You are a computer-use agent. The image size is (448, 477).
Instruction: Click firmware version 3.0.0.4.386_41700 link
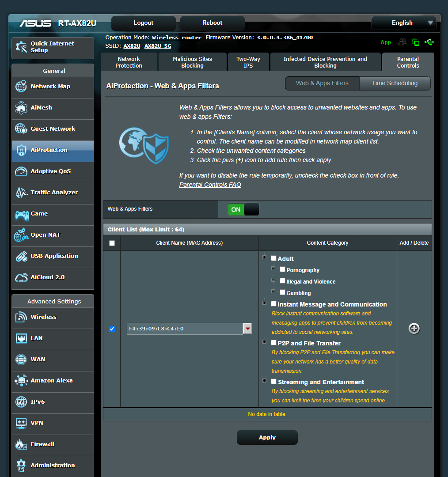coord(285,38)
